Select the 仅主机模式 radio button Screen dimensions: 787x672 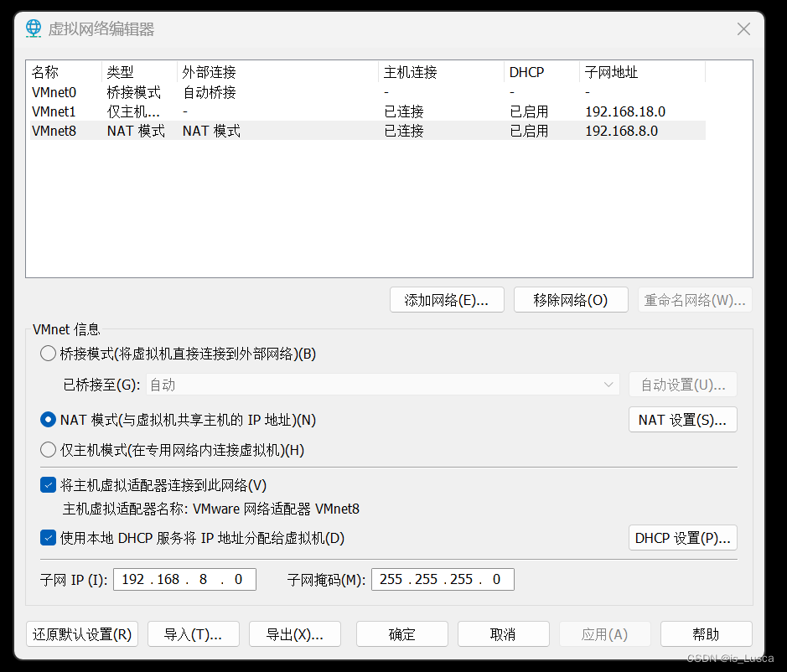[x=48, y=450]
